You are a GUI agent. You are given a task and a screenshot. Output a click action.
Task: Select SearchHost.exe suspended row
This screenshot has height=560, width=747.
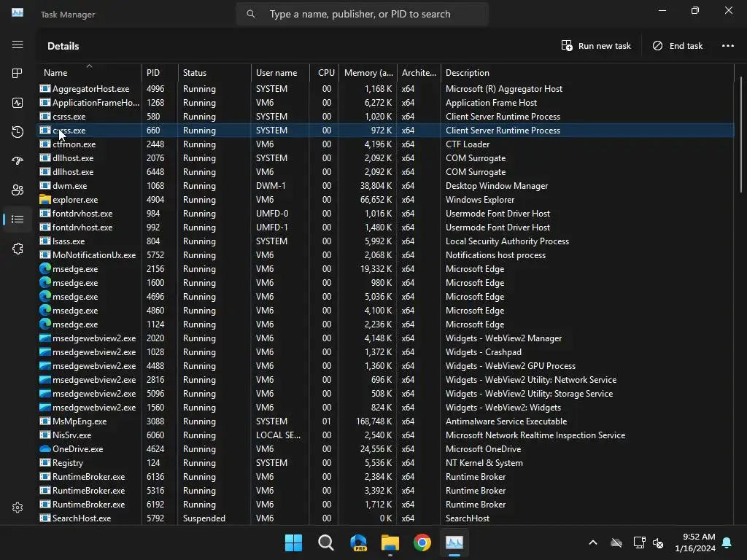[385, 518]
